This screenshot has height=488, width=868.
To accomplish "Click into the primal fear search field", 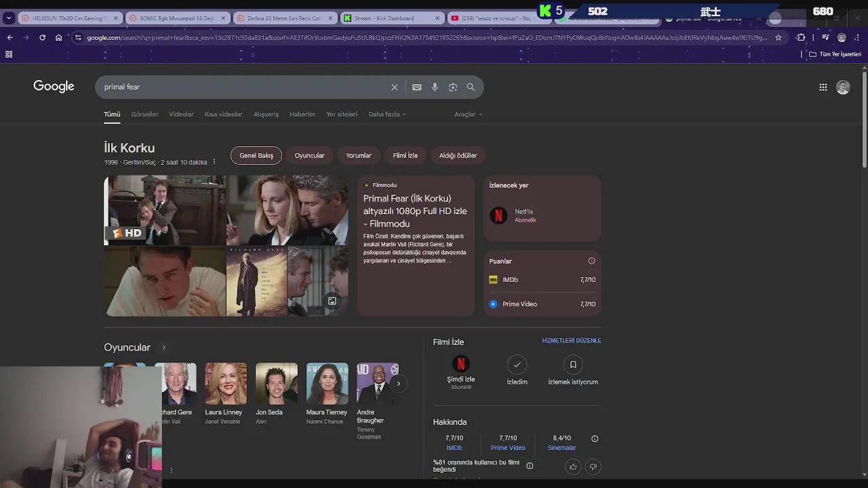I will pos(244,87).
